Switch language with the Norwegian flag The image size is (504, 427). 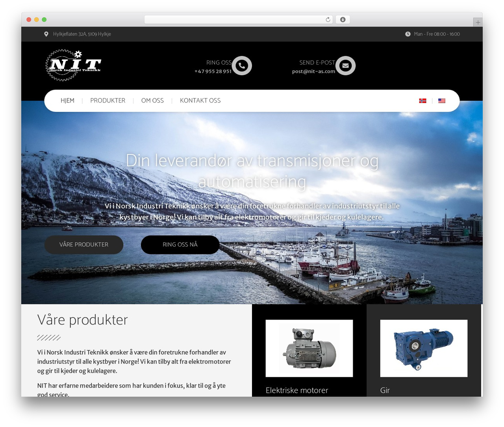tap(422, 101)
